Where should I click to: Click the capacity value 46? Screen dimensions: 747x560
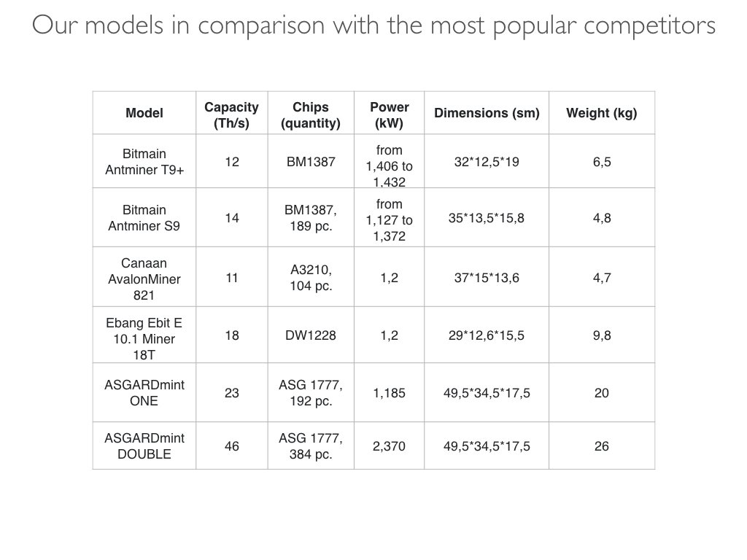pos(231,446)
